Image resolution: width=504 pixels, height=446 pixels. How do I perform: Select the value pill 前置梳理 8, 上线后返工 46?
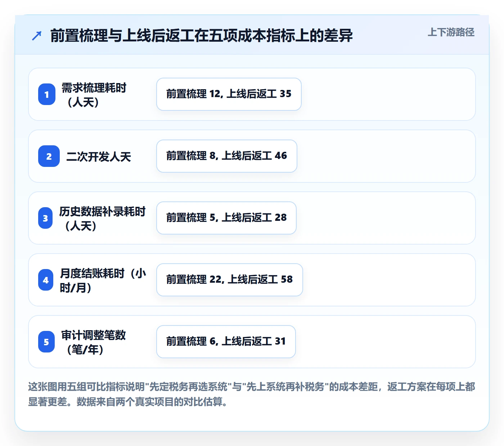(227, 156)
